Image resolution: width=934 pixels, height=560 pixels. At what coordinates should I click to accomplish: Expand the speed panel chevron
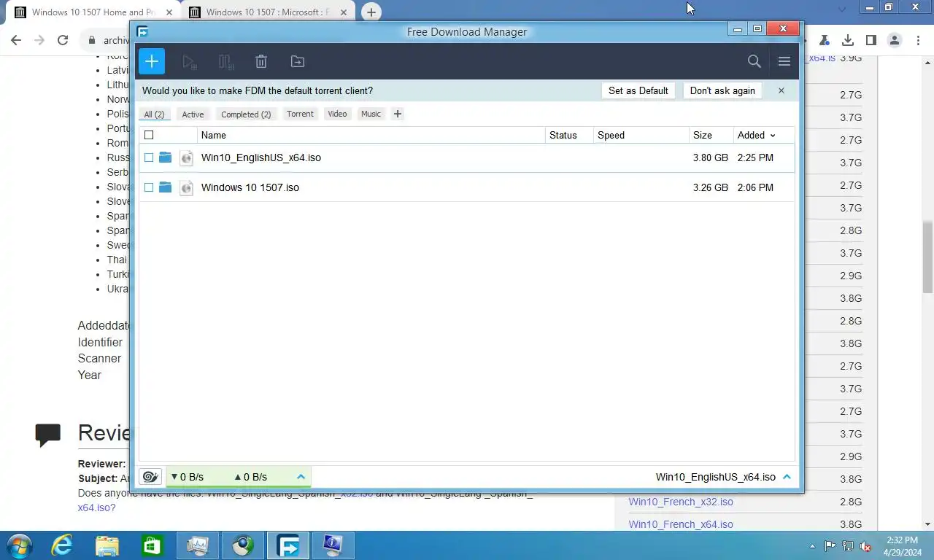301,477
